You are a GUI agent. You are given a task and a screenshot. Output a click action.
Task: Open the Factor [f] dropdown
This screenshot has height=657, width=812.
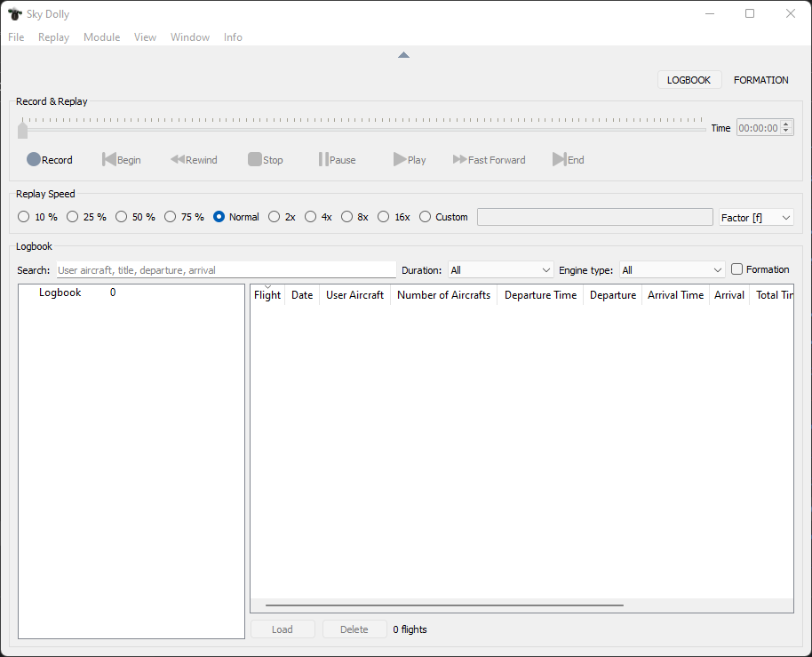(756, 218)
